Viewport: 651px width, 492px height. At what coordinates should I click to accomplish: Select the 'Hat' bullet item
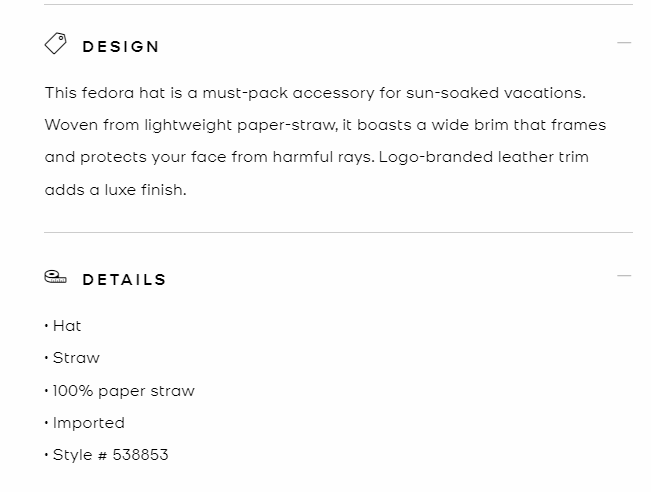coord(67,326)
